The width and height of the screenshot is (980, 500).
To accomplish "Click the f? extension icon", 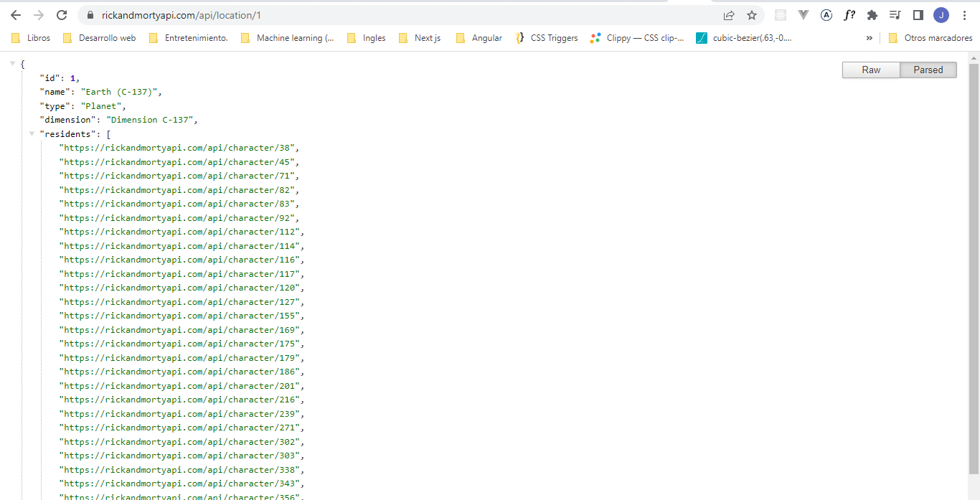I will [849, 14].
